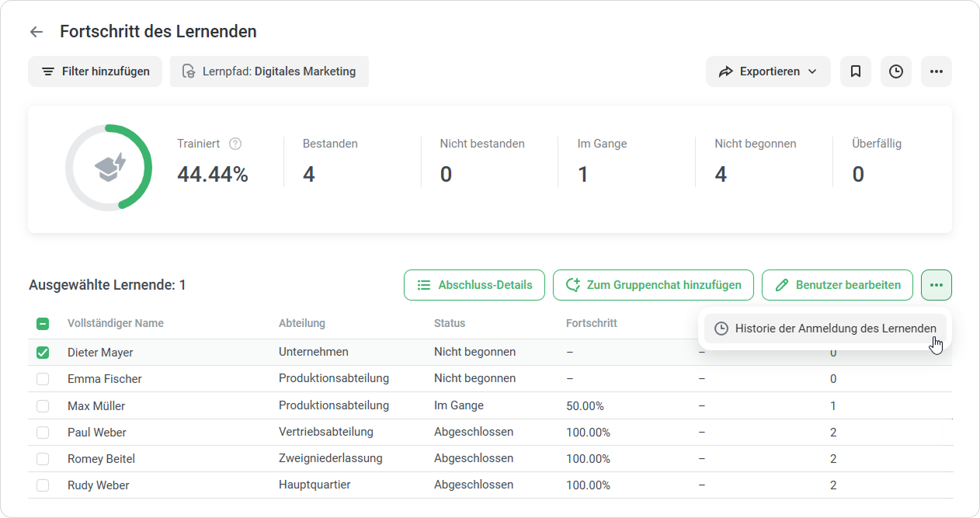Toggle the select-all header checkbox
This screenshot has width=980, height=518.
point(43,324)
